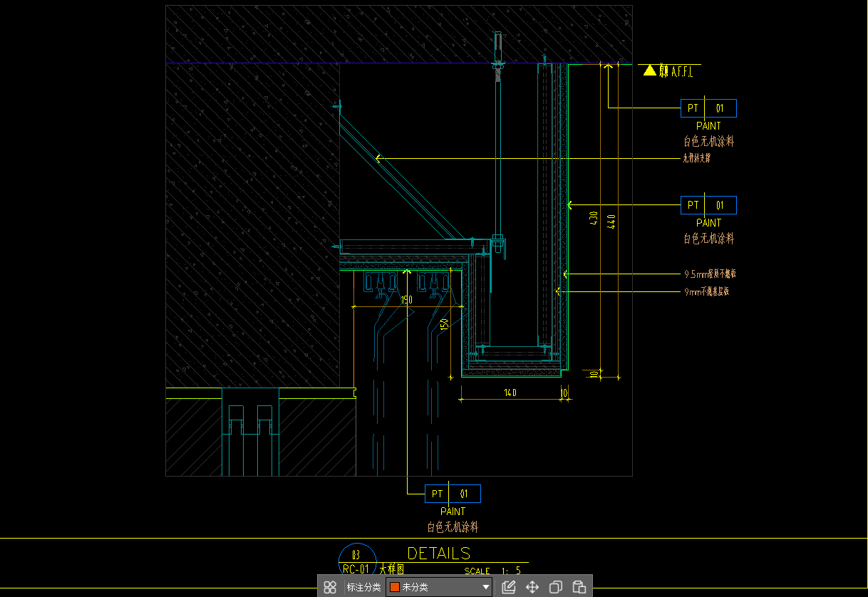This screenshot has width=868, height=597.
Task: Select the PT 01 tag above 9.5mm note
Action: tap(708, 205)
